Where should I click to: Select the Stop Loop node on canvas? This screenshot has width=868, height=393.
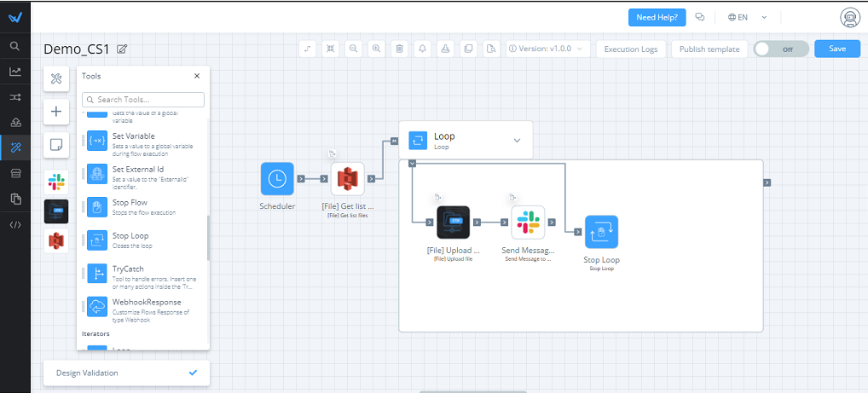[601, 232]
